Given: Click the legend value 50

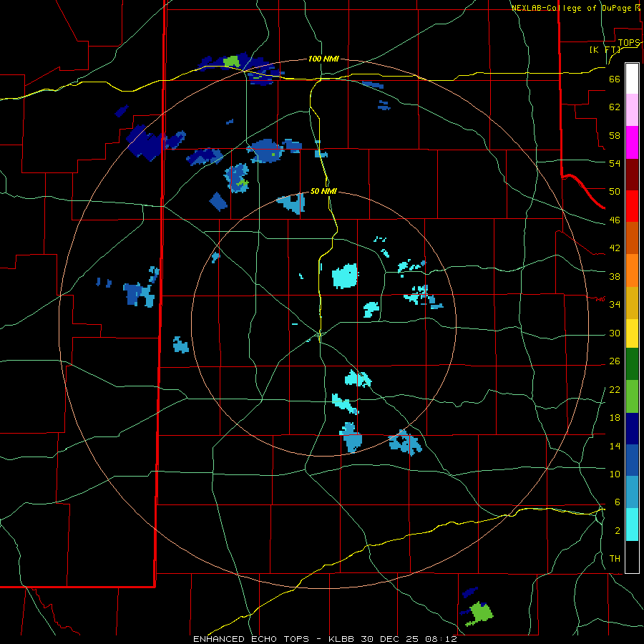Looking at the screenshot, I should pos(615,192).
